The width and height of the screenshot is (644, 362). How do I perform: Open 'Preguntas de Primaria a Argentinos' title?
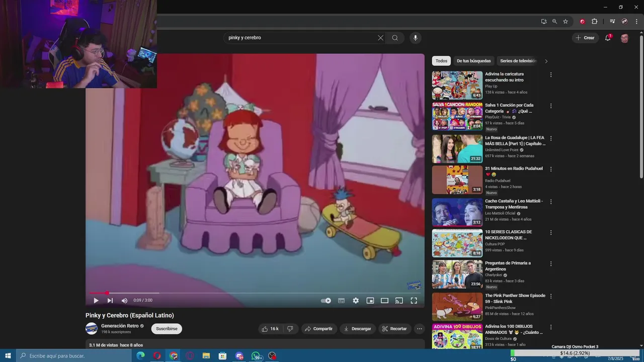point(508,266)
